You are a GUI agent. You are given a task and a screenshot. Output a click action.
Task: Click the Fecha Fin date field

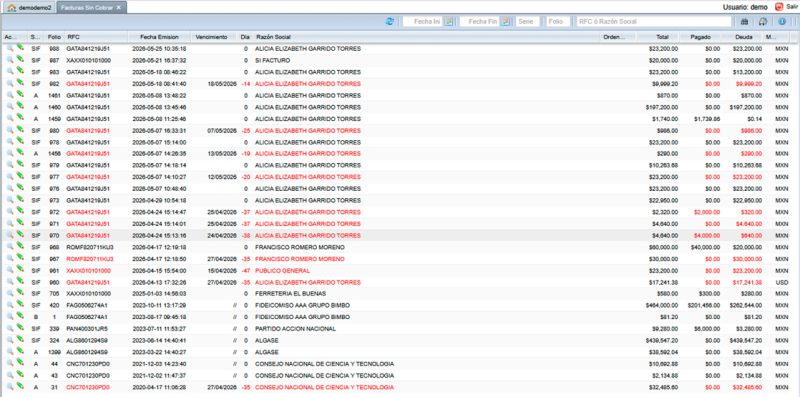pos(480,21)
